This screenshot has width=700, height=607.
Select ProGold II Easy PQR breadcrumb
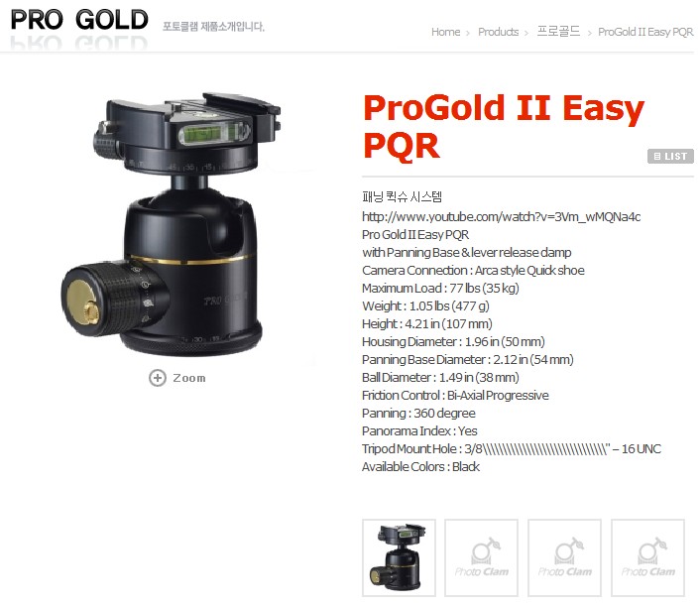pos(645,32)
